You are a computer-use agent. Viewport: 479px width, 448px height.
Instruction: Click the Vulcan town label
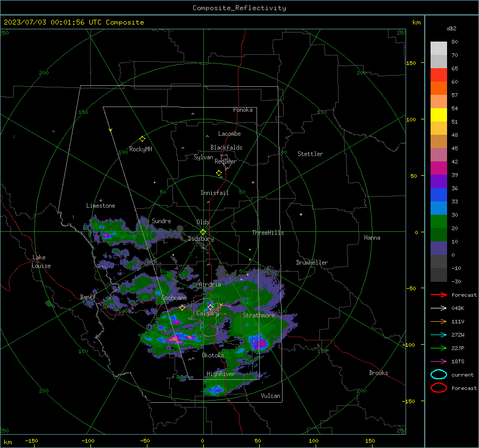270,396
